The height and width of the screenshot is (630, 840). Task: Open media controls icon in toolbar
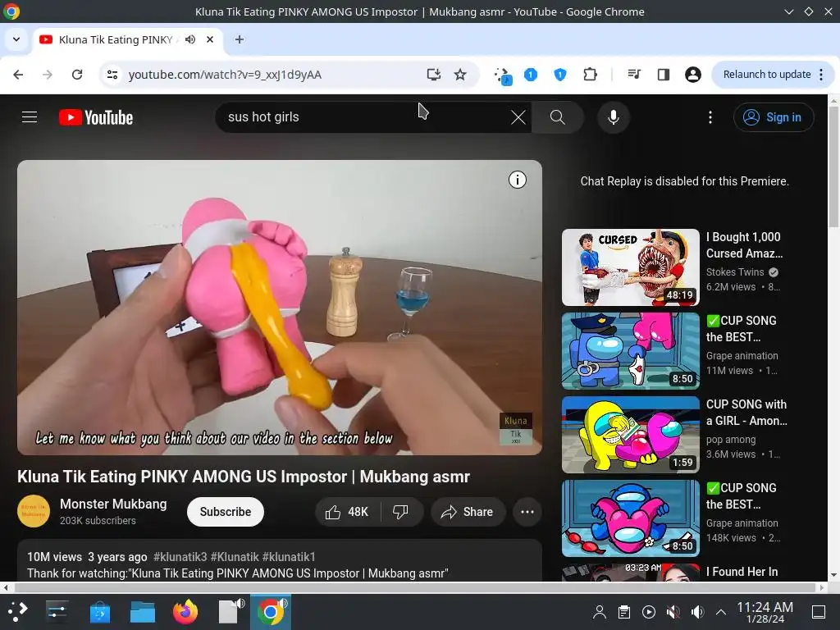tap(634, 75)
